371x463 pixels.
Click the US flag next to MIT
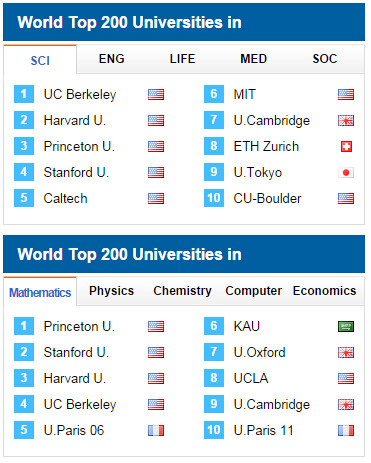point(346,94)
